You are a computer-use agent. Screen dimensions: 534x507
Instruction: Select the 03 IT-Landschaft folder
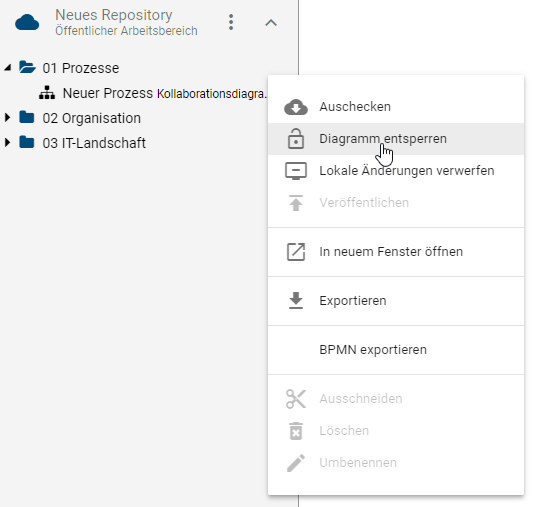[x=94, y=143]
